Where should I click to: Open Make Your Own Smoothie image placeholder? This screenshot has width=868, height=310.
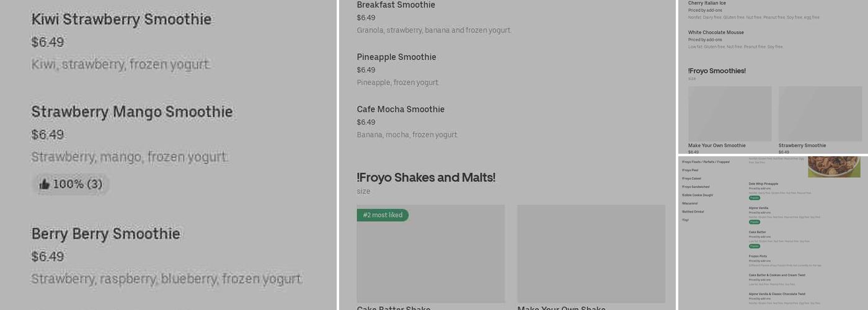[730, 113]
